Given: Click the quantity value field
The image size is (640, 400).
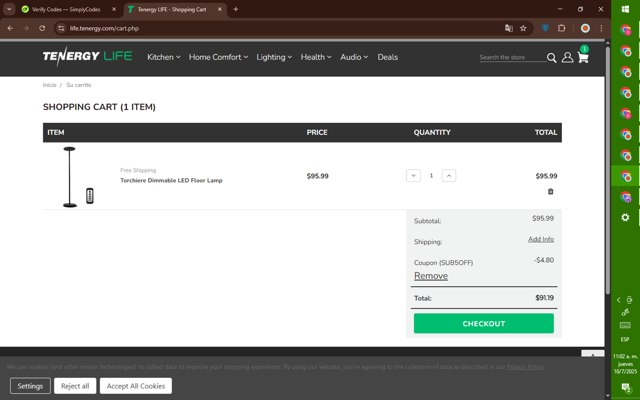Looking at the screenshot, I should tap(431, 176).
